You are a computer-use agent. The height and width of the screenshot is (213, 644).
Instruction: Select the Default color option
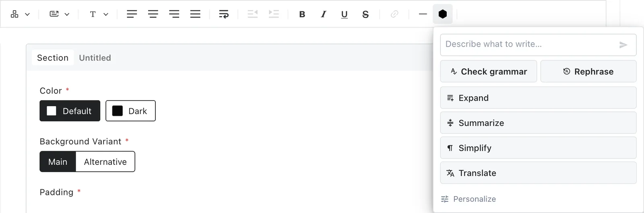tap(70, 111)
